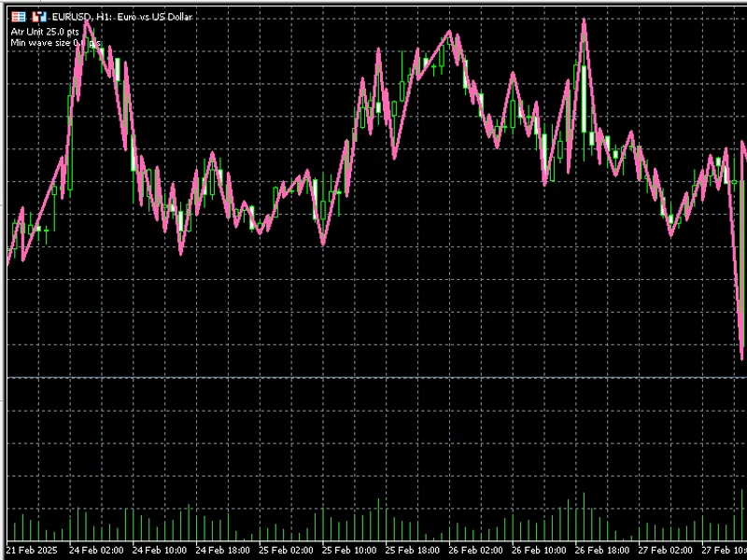
Task: Click the '25 Feb 02:00' time label
Action: 286,550
